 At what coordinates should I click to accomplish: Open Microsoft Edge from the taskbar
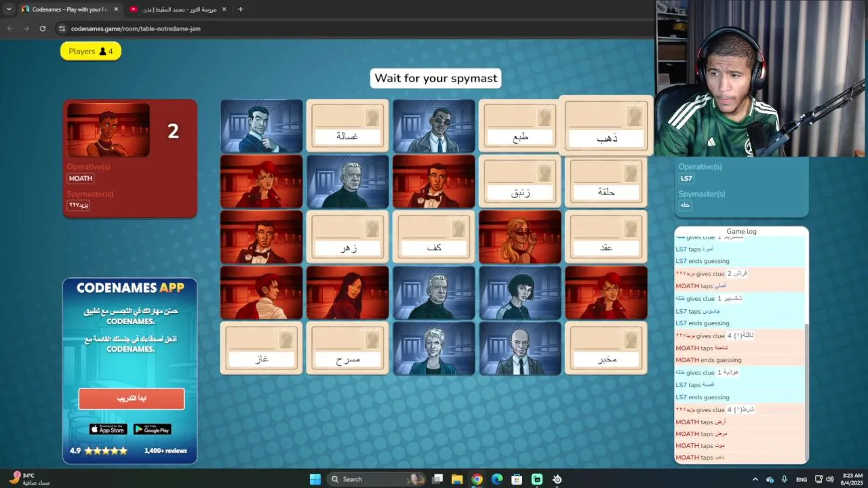click(x=497, y=479)
